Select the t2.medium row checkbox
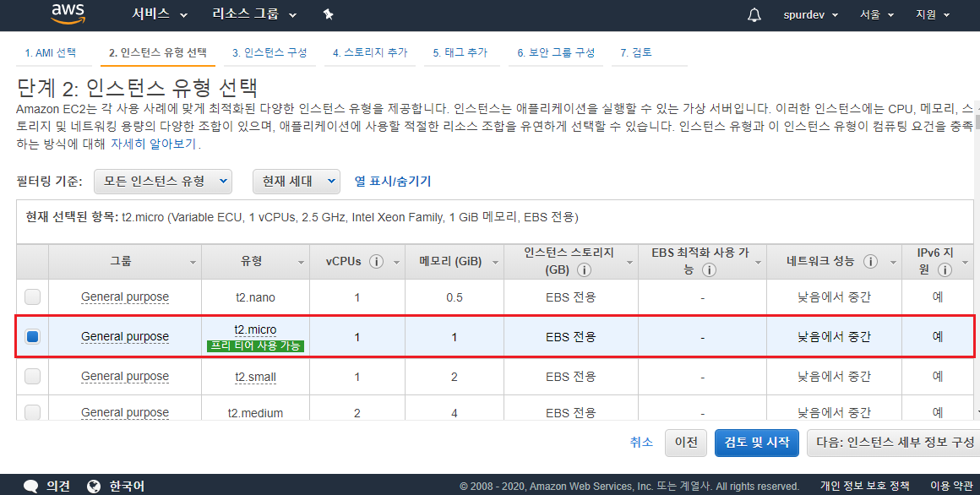980x495 pixels. [x=32, y=412]
